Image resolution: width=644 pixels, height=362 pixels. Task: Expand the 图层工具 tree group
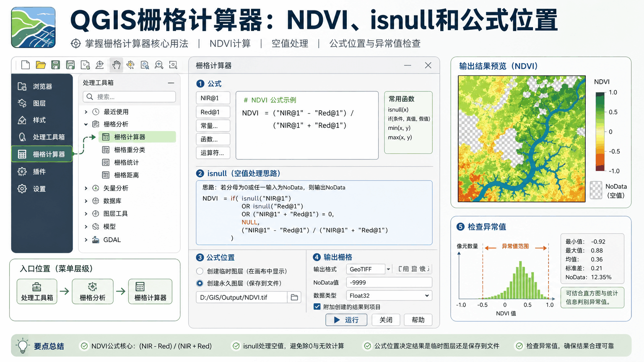pos(86,214)
